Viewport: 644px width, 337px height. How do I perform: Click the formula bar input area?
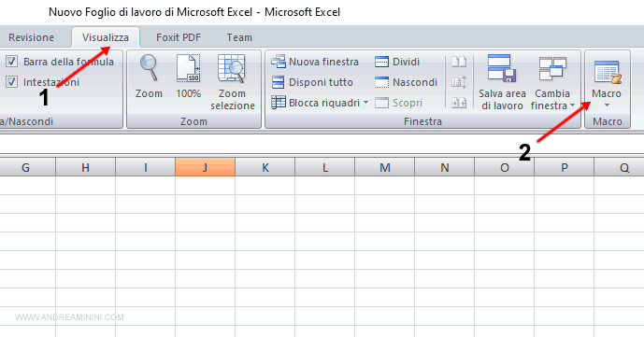point(322,145)
